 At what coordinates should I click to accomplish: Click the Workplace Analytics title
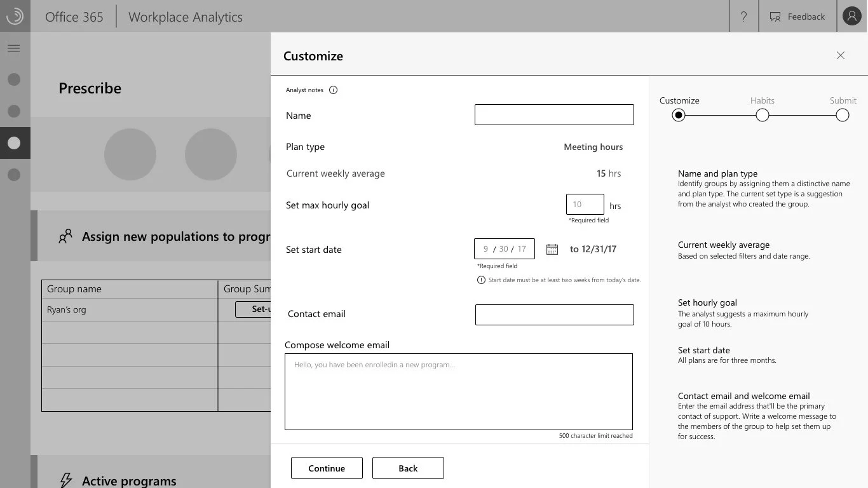tap(185, 17)
